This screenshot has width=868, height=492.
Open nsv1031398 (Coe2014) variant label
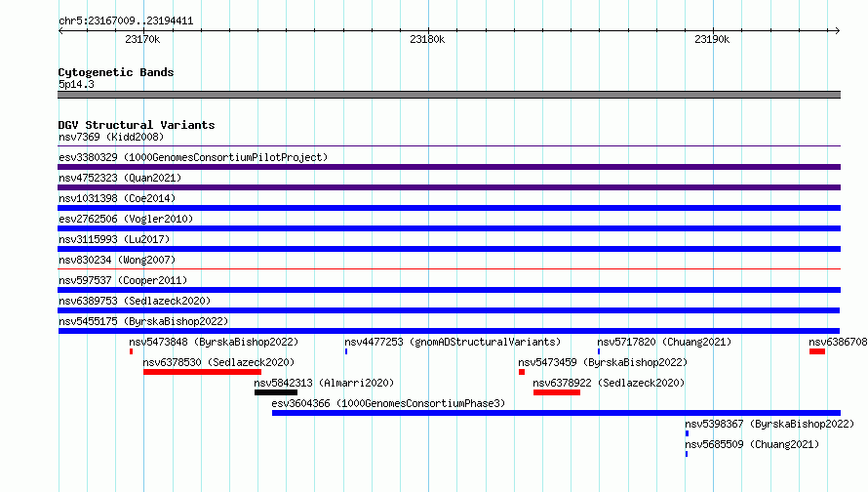click(117, 198)
